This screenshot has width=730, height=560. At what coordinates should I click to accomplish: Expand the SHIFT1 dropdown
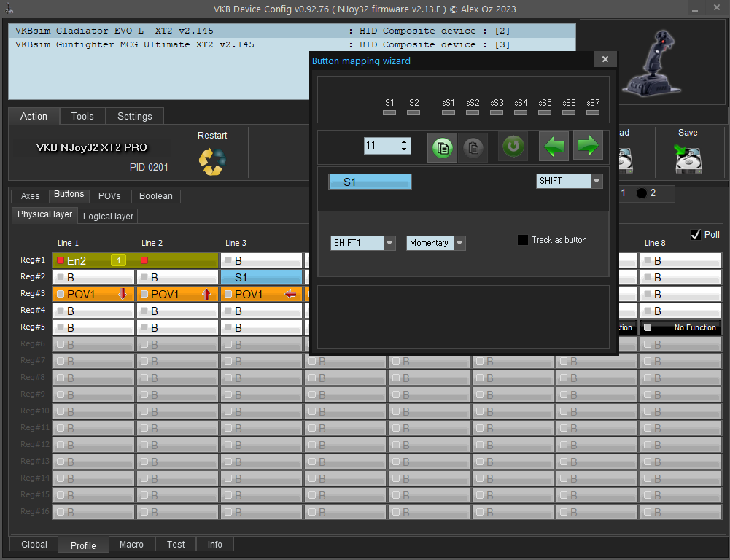389,243
